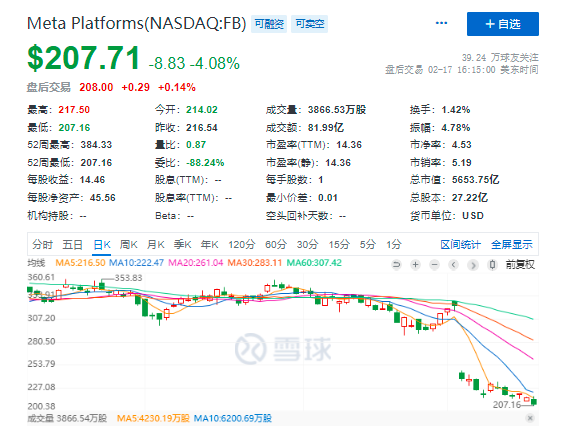Close the volume panel with X icon
This screenshot has height=426, width=562.
tap(530, 418)
